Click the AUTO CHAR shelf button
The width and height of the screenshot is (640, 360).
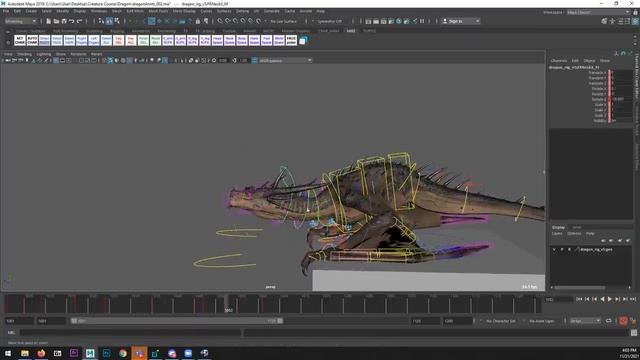tap(32, 40)
